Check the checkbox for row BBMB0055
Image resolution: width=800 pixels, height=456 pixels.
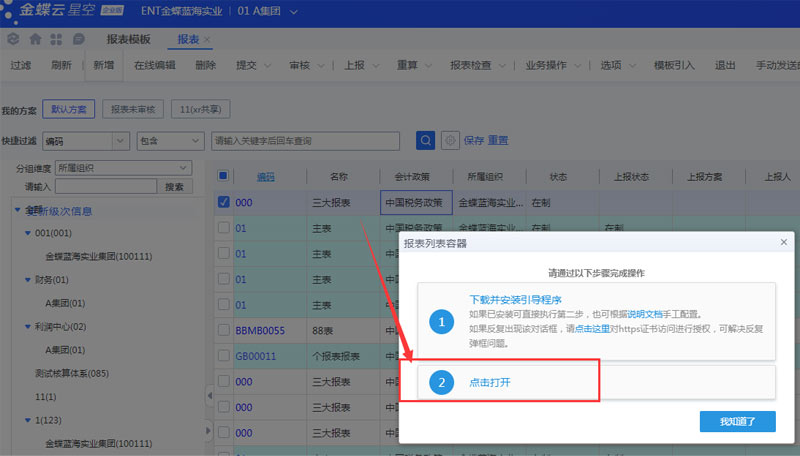224,329
